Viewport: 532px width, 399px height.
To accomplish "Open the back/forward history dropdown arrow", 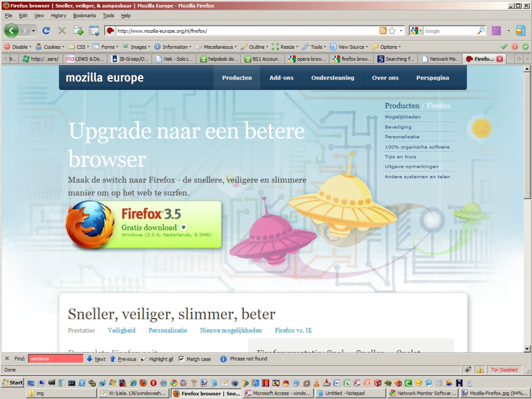I will (33, 31).
